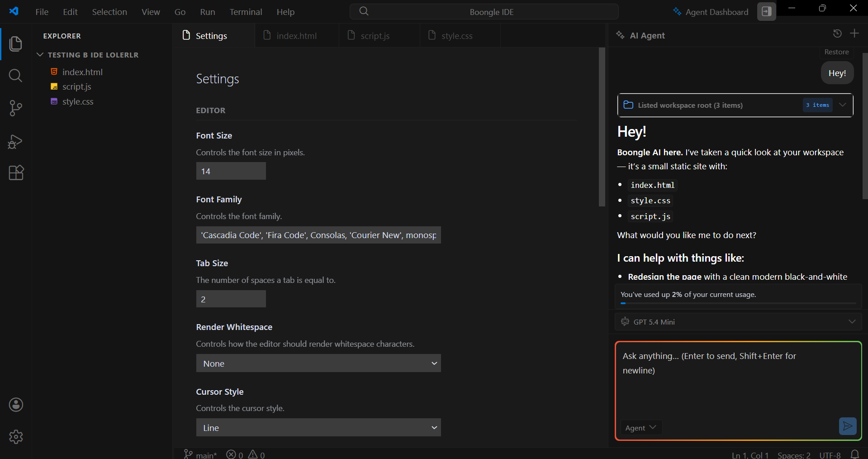This screenshot has height=459, width=868.
Task: Click the GPT 5.4 Mini model icon
Action: click(x=625, y=321)
